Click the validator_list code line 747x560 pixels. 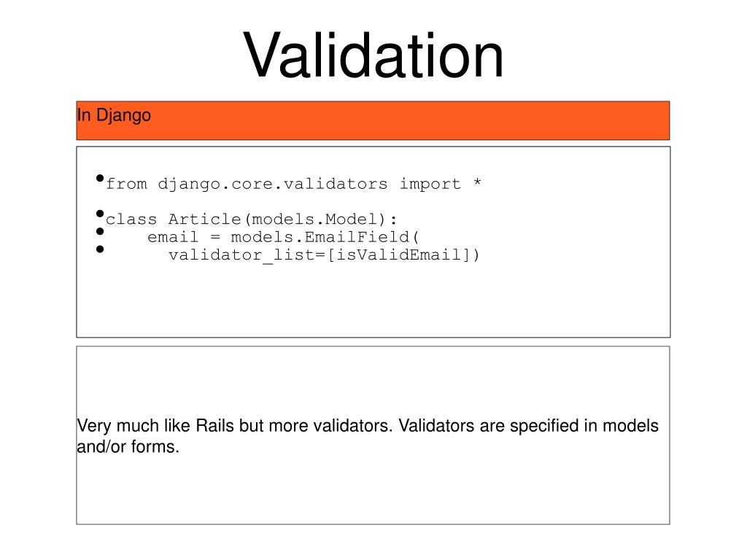coord(324,255)
